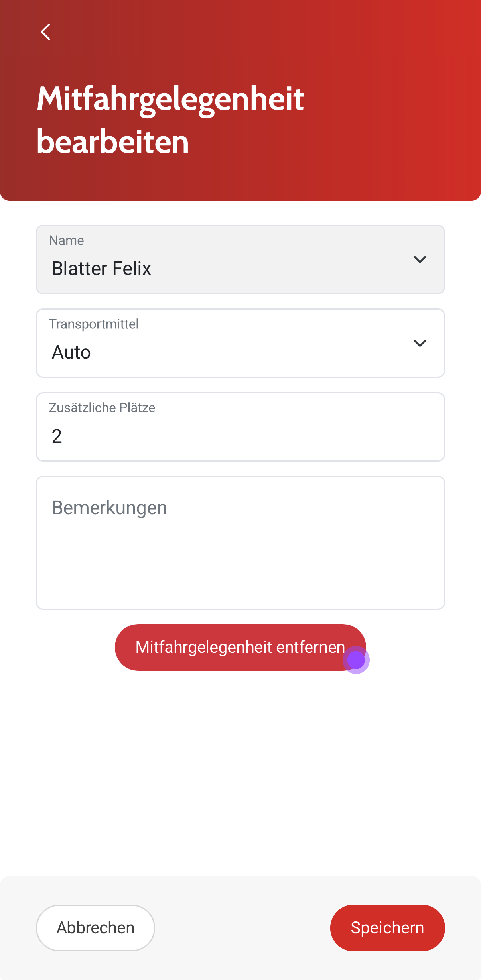
Task: Open the Name dropdown
Action: [240, 259]
